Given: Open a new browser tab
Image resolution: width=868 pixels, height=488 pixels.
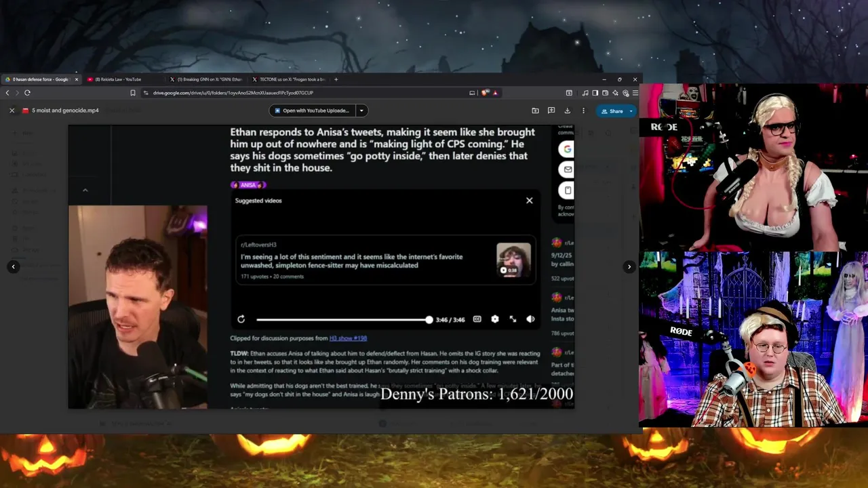Looking at the screenshot, I should coord(336,79).
